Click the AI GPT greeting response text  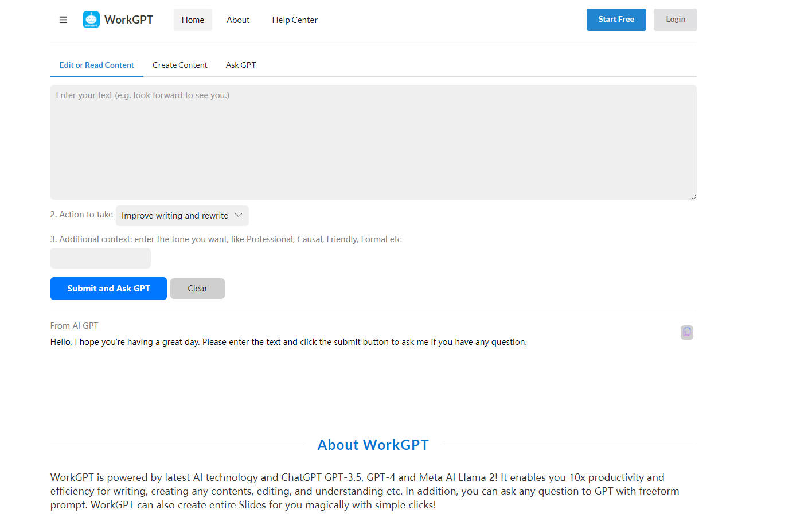[288, 342]
